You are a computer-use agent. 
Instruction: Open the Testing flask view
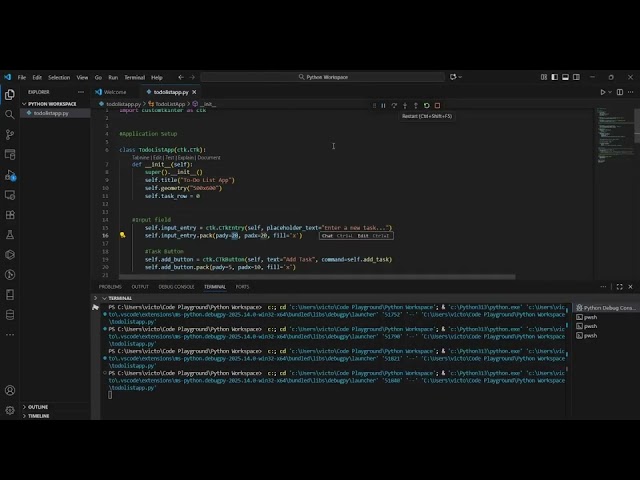[x=10, y=235]
